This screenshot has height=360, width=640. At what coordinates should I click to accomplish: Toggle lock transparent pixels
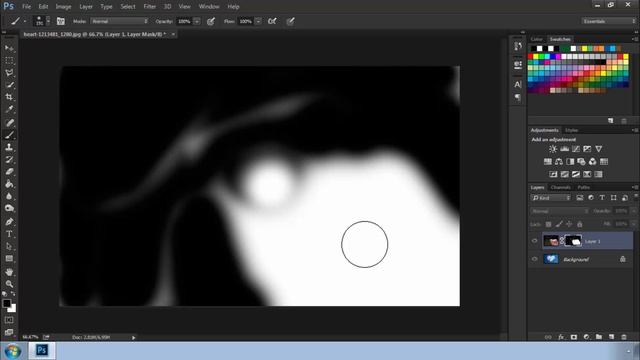549,224
